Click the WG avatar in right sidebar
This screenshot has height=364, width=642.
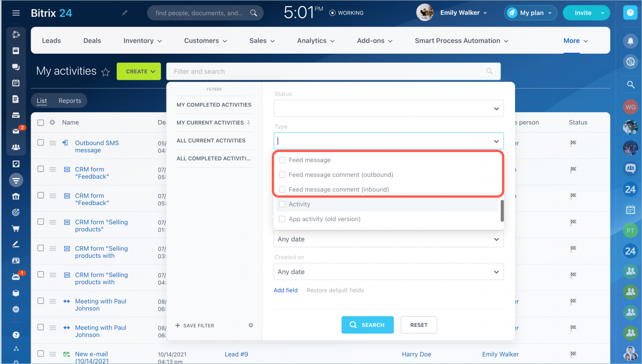630,107
